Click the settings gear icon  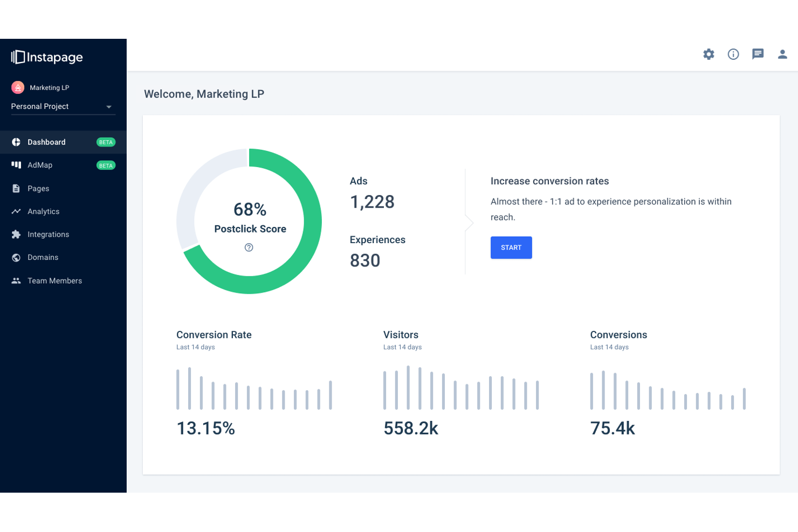click(x=708, y=54)
